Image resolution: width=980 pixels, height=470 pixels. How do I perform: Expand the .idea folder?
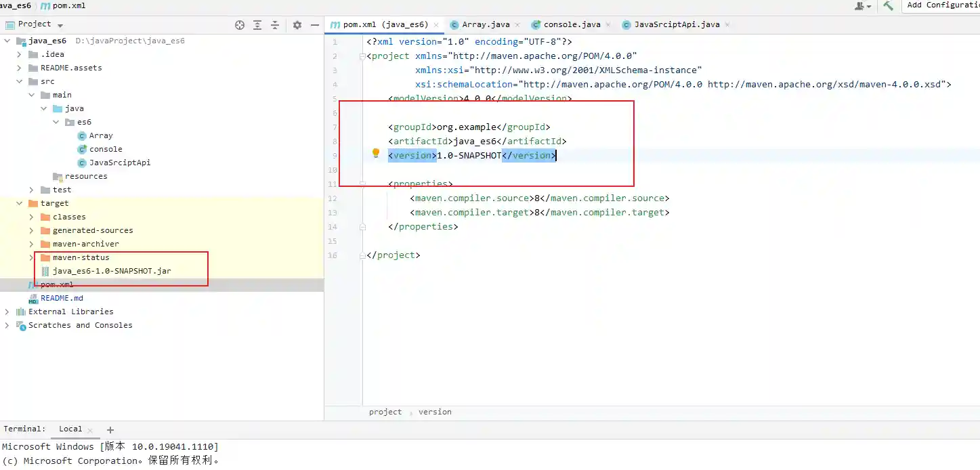pyautogui.click(x=20, y=54)
